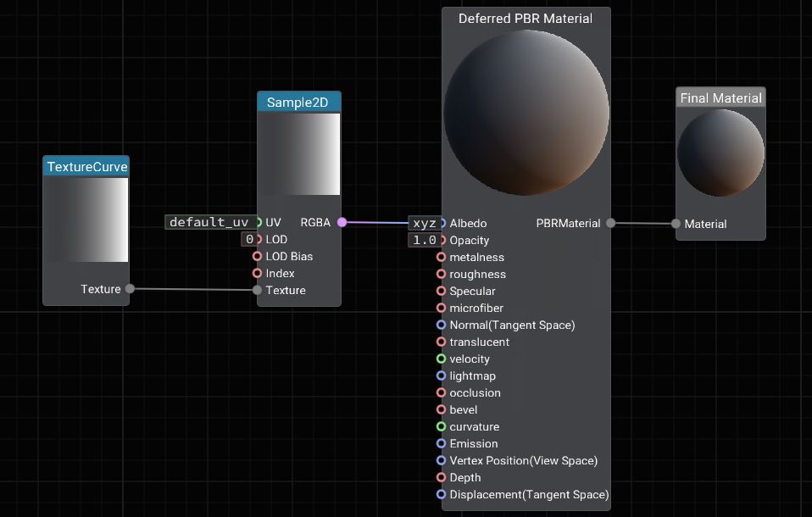Click the Displacement(Tangent Space) input port
Screen dimensions: 812x517
(x=441, y=494)
